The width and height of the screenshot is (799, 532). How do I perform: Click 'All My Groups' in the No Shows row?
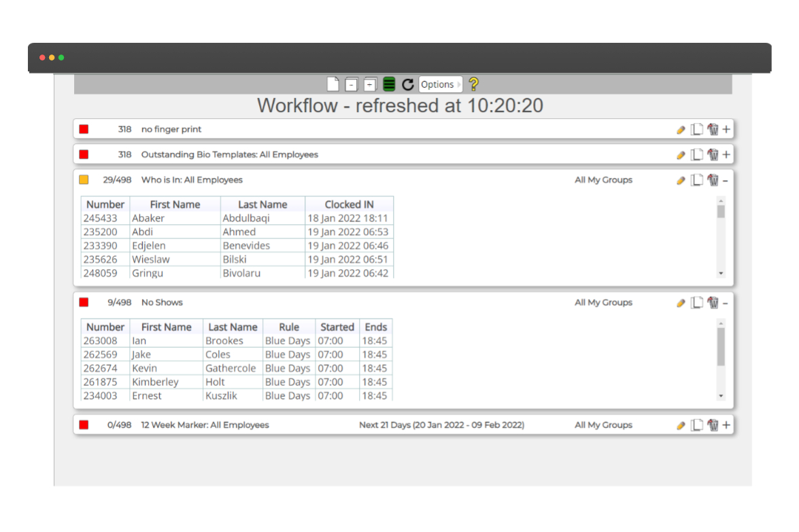603,302
